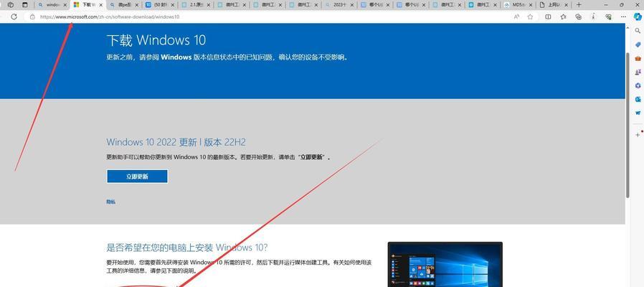Click 'Windows 10 2022 更新 | 版本 22H2' heading
This screenshot has width=644, height=287.
pos(176,142)
